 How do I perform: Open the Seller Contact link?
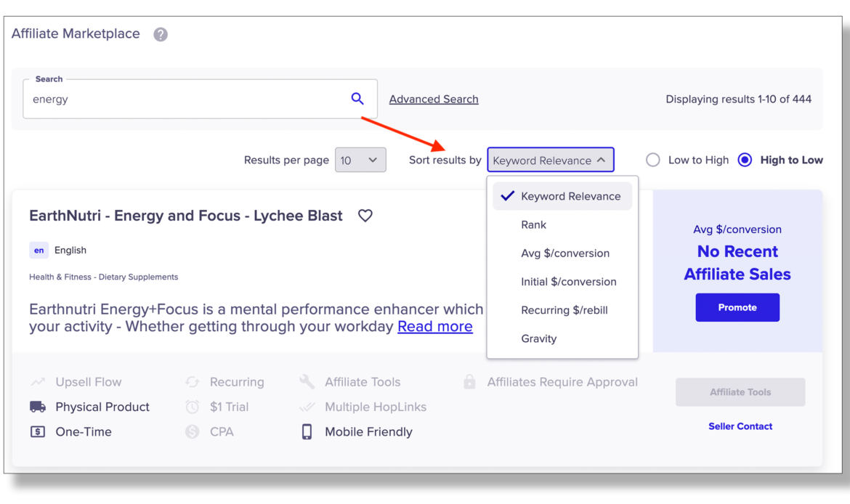point(740,426)
